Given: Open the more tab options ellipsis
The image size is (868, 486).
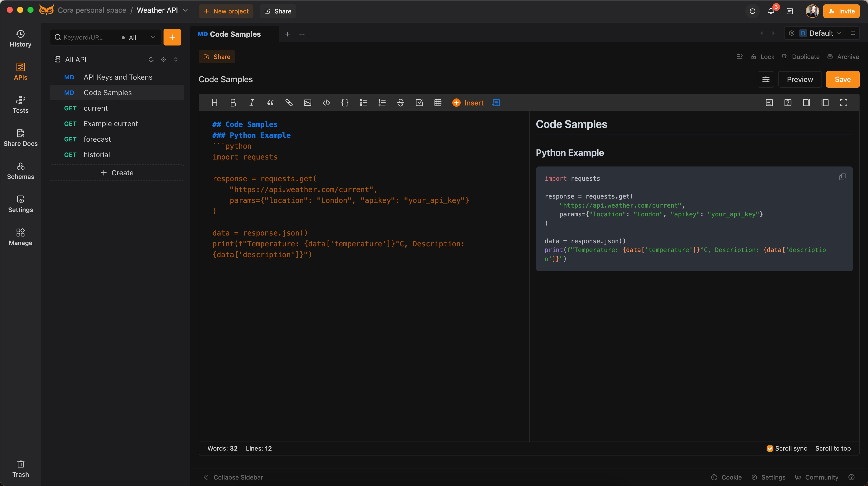Looking at the screenshot, I should [302, 34].
